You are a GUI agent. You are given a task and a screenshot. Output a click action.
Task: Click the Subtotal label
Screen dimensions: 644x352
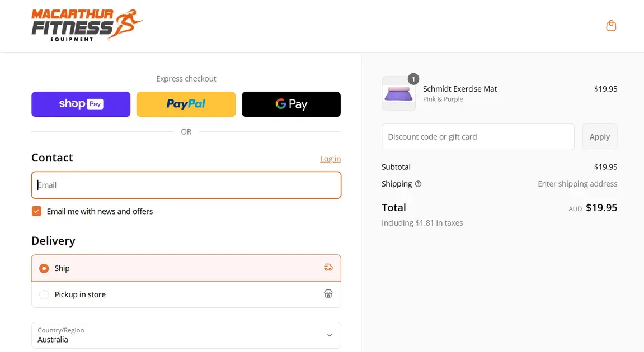(396, 167)
